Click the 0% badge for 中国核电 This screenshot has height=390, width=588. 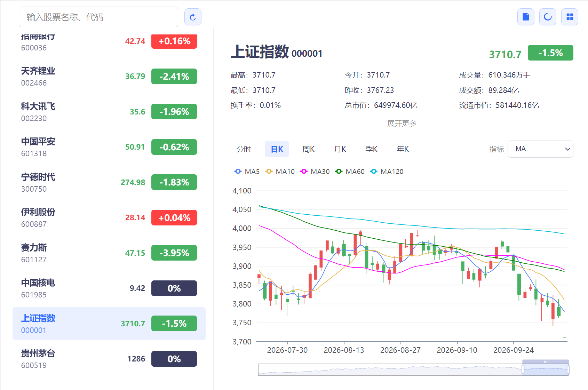[x=174, y=288]
